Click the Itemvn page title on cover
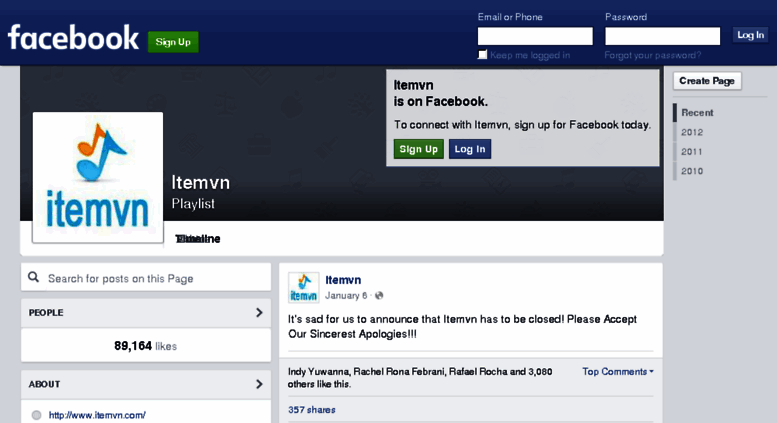The image size is (777, 423). (201, 183)
